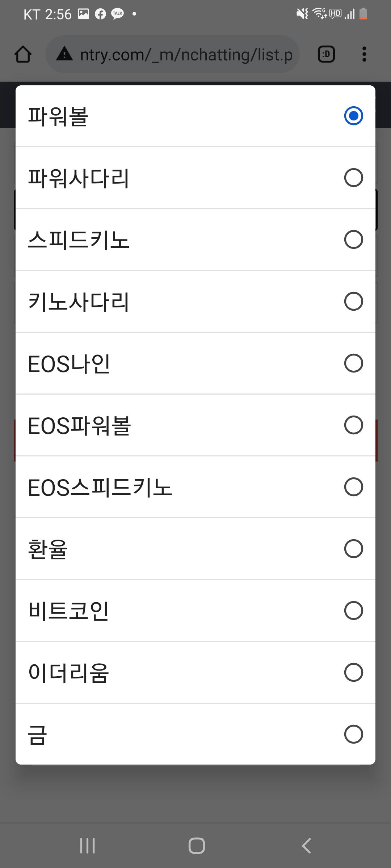Choose the 이더리움 option
Image resolution: width=391 pixels, height=868 pixels.
195,672
